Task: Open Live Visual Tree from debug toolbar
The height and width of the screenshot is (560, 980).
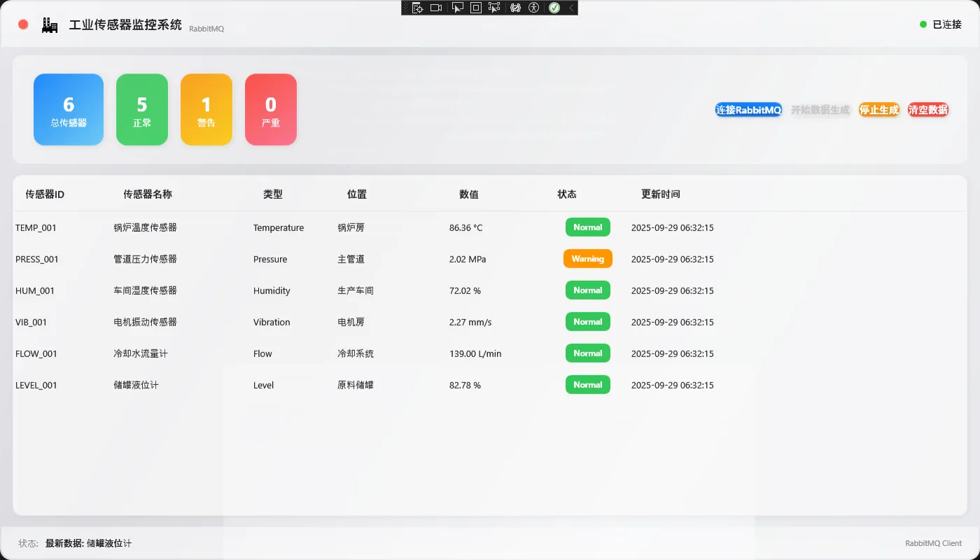Action: [417, 8]
